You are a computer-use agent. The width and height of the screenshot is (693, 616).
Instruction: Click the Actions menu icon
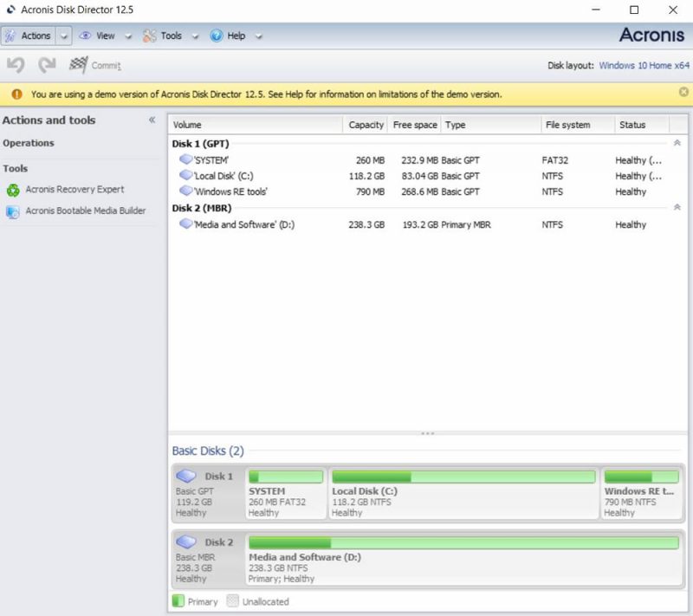coord(13,36)
